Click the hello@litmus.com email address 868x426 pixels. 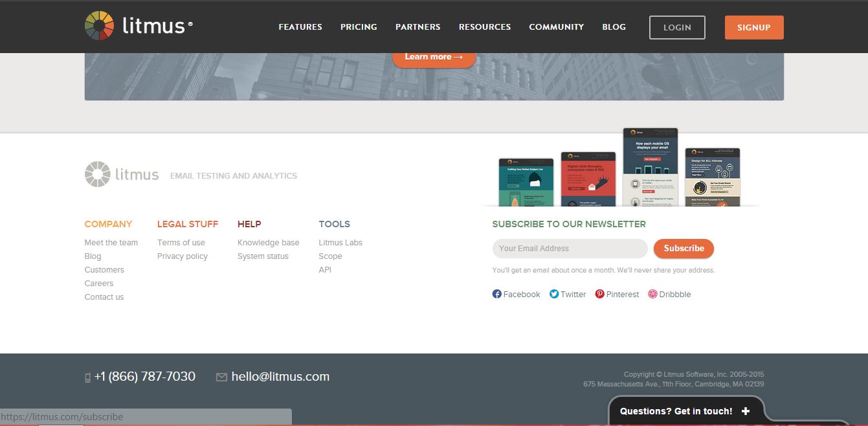tap(280, 377)
